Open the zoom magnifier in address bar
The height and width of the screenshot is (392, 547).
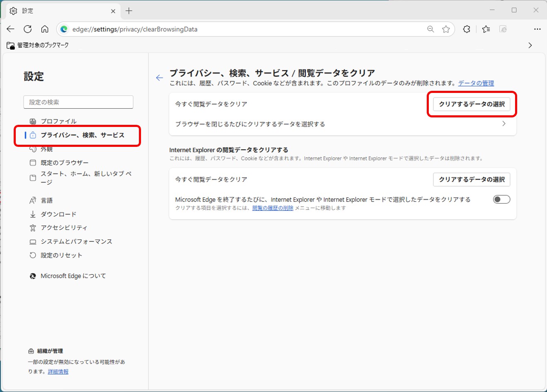click(x=430, y=29)
